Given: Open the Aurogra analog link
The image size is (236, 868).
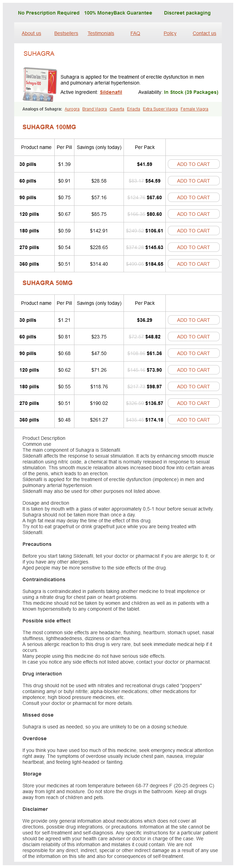Looking at the screenshot, I should [x=72, y=109].
